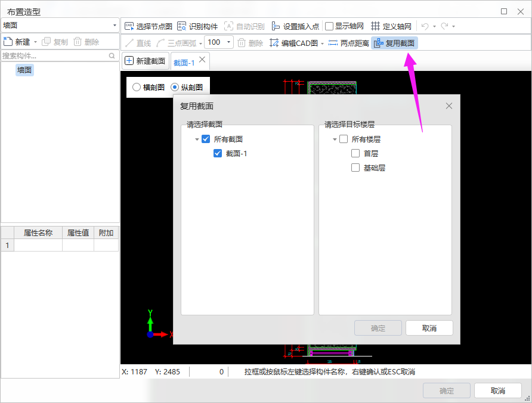Click 取消 in the 复用截面 dialog
Viewport: 532px width, 403px height.
(429, 328)
